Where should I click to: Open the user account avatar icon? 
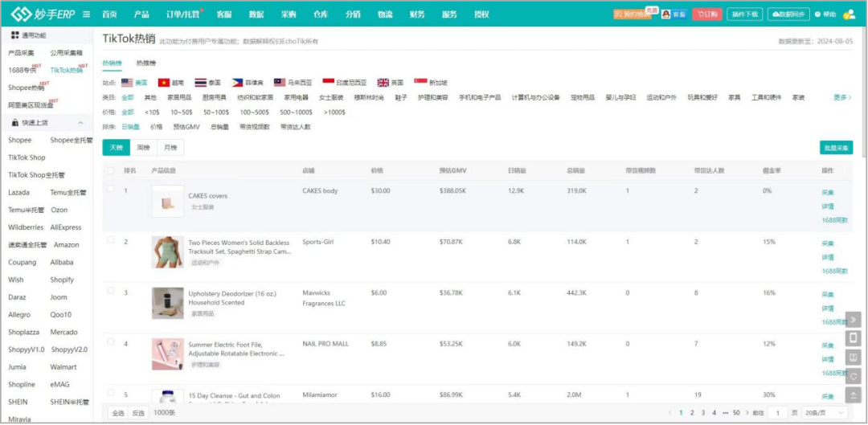[849, 15]
